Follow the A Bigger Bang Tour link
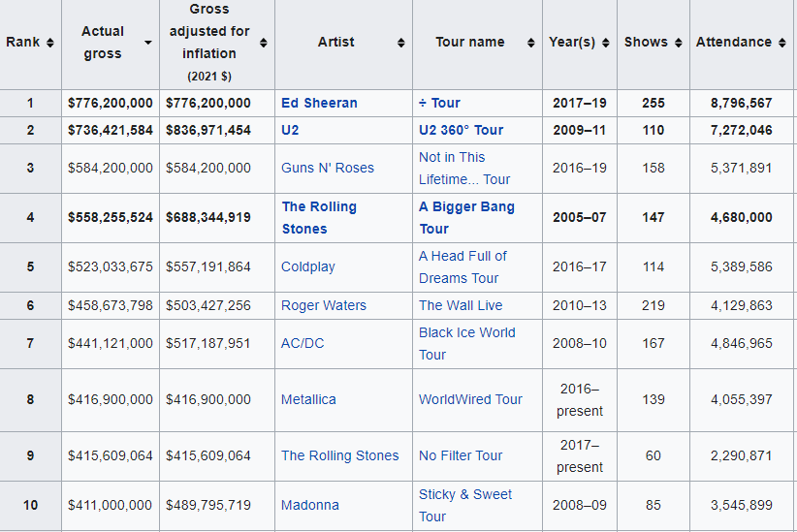Screen dimensions: 797x532 466,217
